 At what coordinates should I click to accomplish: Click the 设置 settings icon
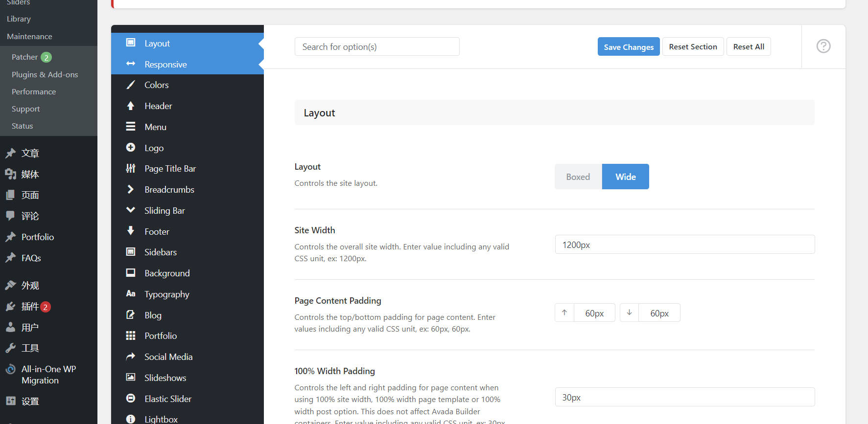[10, 401]
